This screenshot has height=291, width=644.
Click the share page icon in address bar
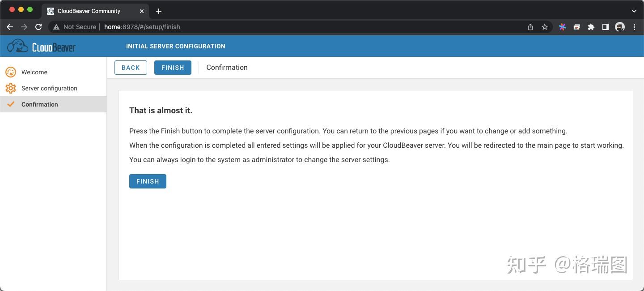pyautogui.click(x=530, y=27)
